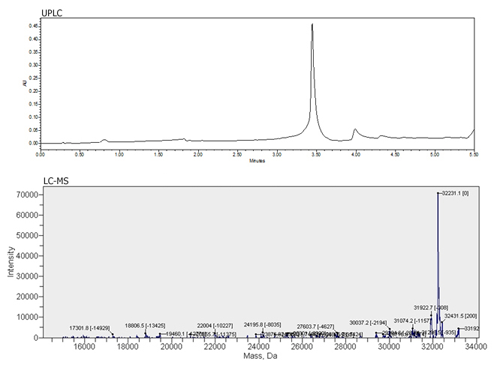Viewport: 500px width, 366px height.
Task: Select the 22004 [-10227] peak label
Action: (215, 325)
